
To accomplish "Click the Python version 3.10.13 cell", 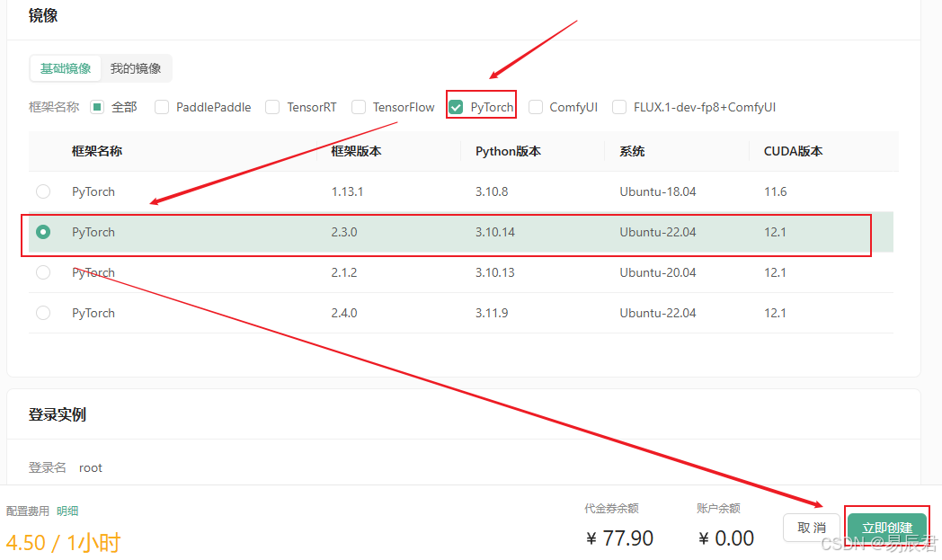I will [x=495, y=272].
